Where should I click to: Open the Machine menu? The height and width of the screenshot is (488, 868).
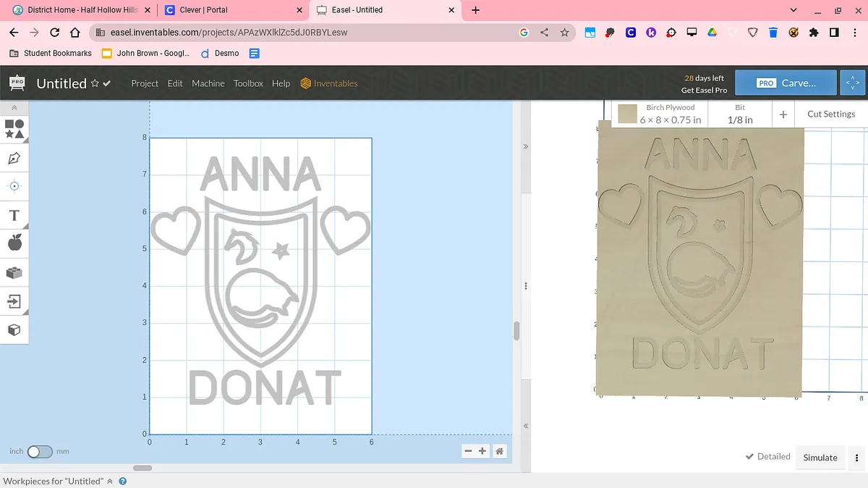208,83
